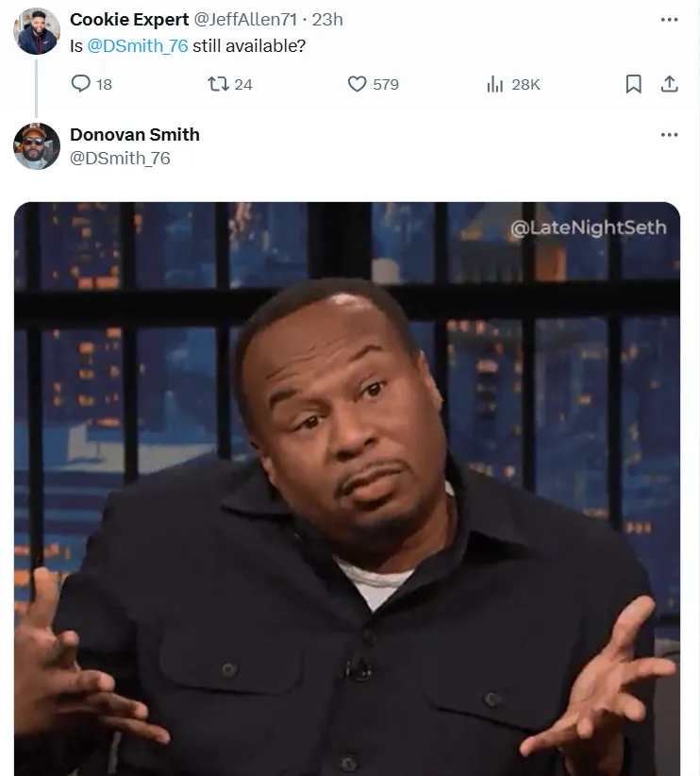Viewport: 700px width, 776px height.
Task: Click gray @DSmith_76 handle under Donovan Smith
Action: (120, 159)
